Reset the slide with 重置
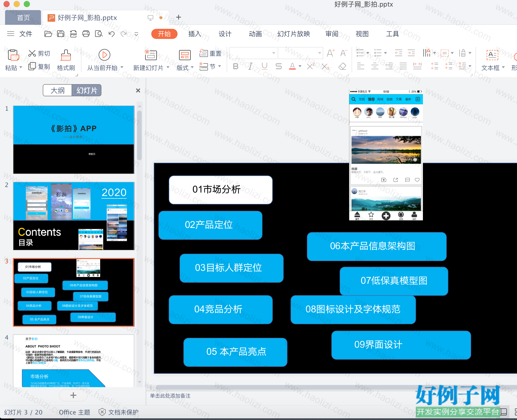This screenshot has width=517, height=420. [x=210, y=53]
